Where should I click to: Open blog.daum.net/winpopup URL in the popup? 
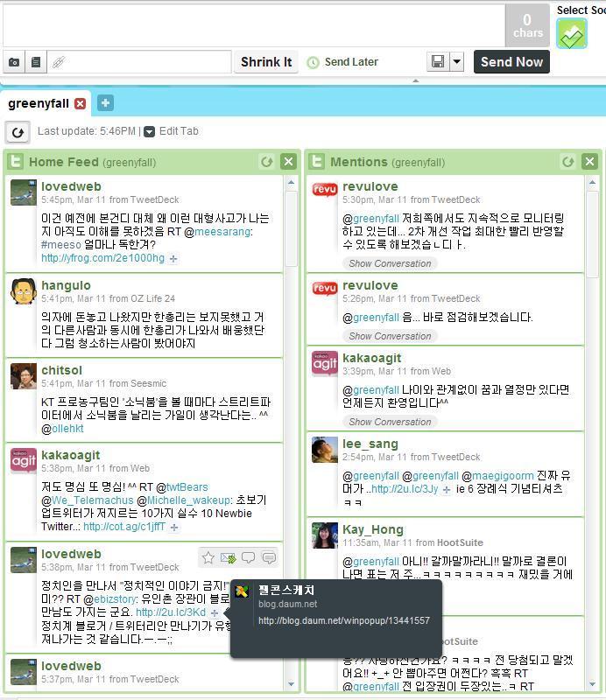pos(344,620)
